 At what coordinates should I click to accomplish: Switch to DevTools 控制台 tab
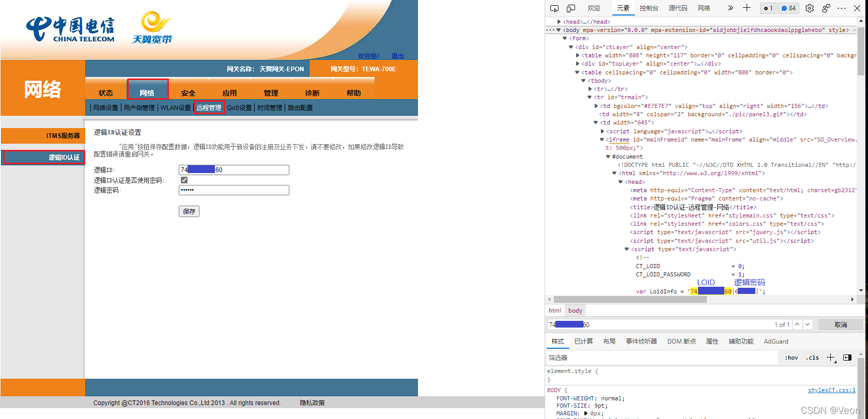point(649,8)
